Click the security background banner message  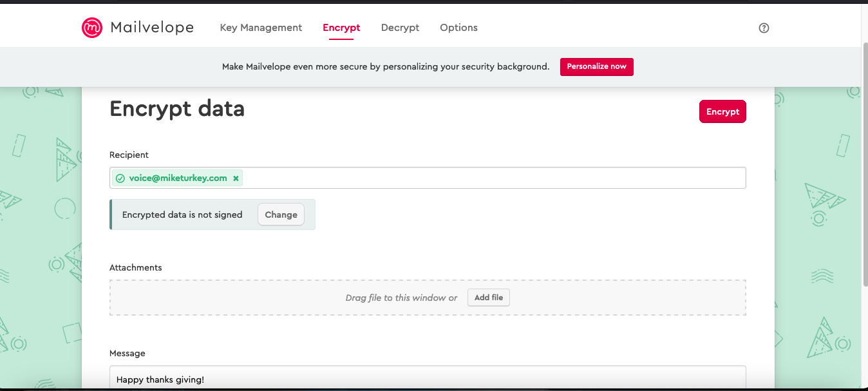coord(386,67)
